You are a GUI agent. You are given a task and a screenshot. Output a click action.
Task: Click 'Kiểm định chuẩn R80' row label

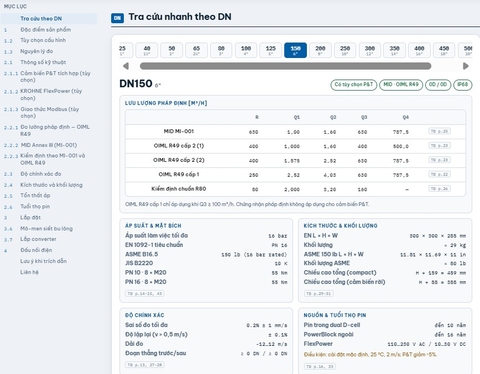[179, 189]
